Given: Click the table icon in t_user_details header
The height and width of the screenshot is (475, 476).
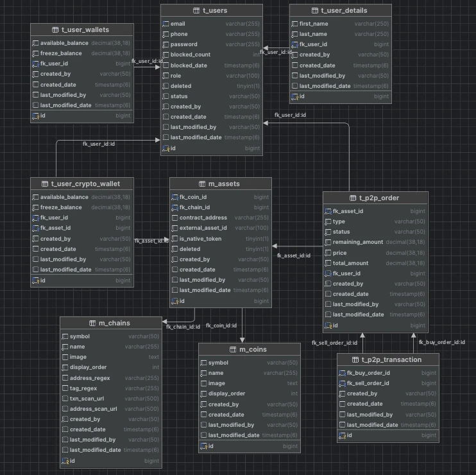Looking at the screenshot, I should (x=314, y=11).
